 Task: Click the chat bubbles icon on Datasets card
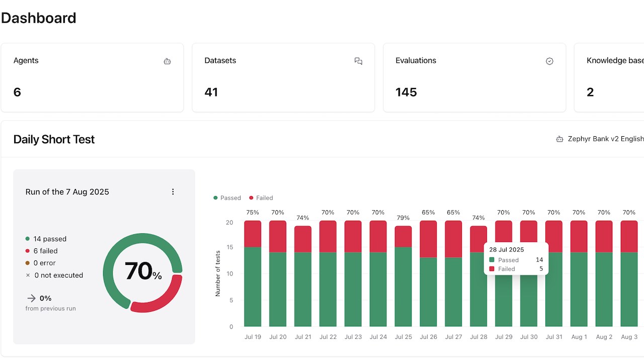point(358,61)
